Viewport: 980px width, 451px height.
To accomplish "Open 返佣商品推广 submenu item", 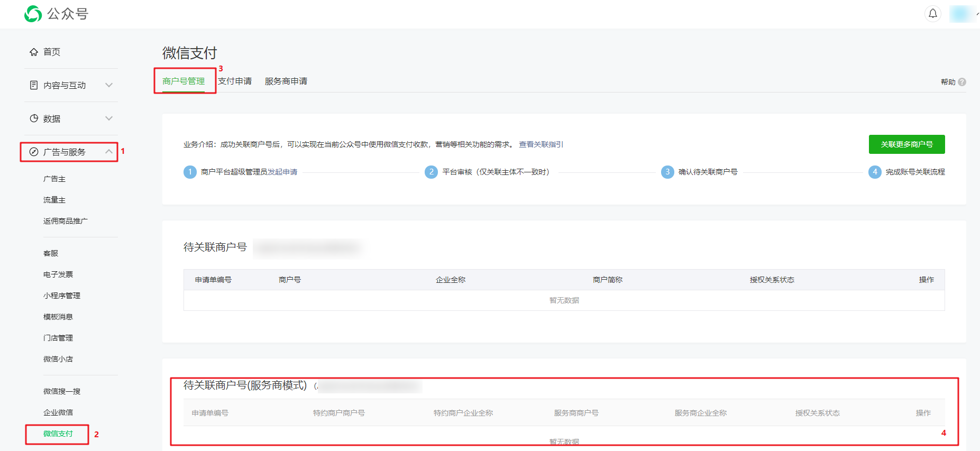I will pyautogui.click(x=66, y=221).
